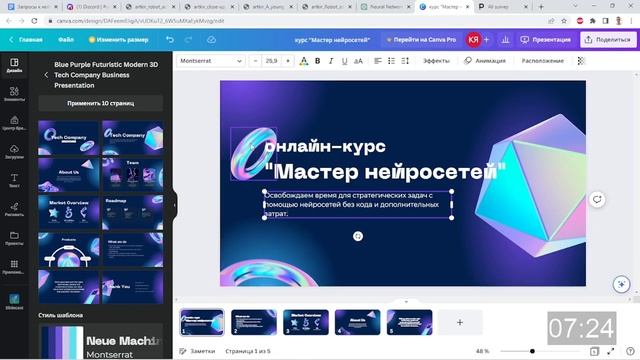Viewport: 640px width, 360px height.
Task: Select the Thank You template page
Action: pos(132,287)
